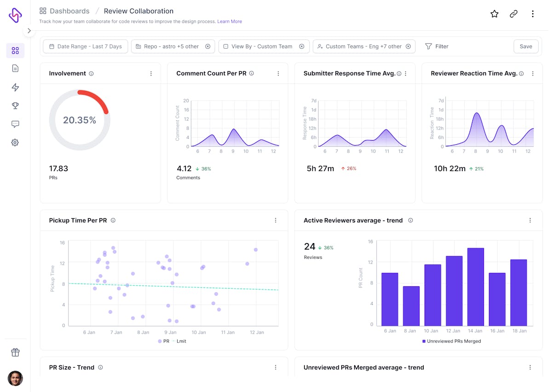Open the Date Range Last 7 Days dropdown
Image resolution: width=552 pixels, height=392 pixels.
(85, 46)
